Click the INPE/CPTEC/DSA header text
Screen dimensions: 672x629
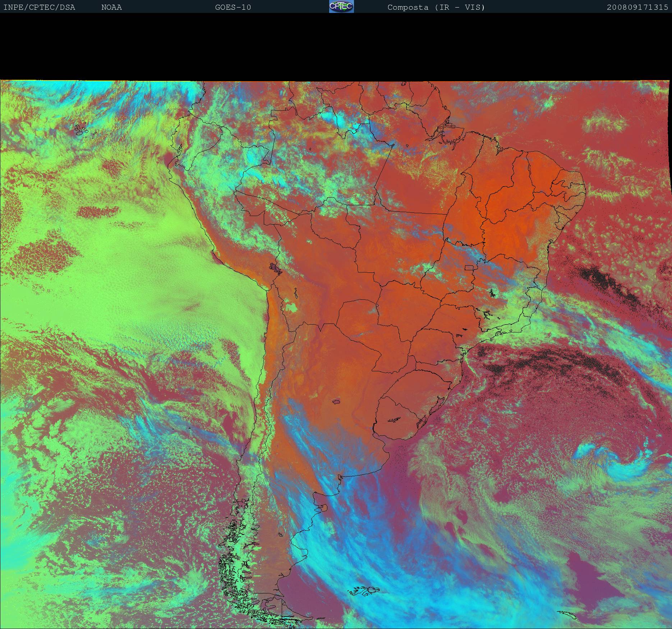[x=39, y=7]
